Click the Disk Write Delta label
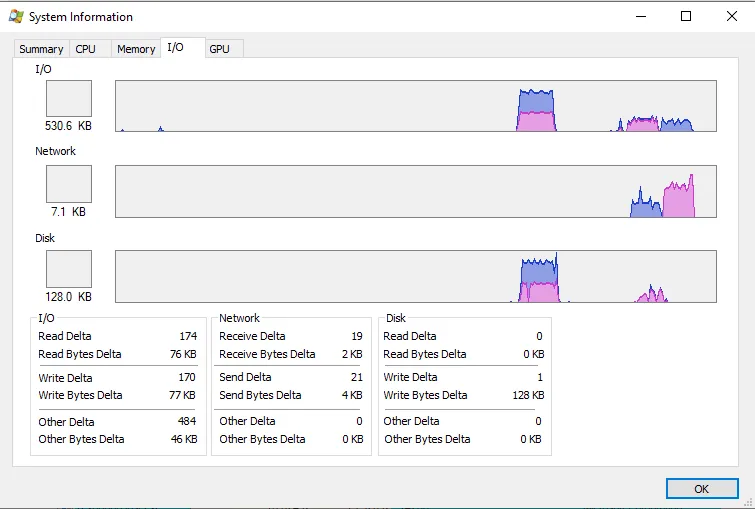This screenshot has height=509, width=755. click(x=410, y=377)
